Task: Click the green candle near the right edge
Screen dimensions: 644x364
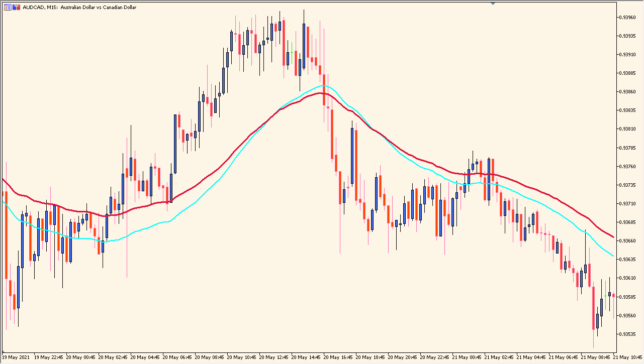Action: (x=605, y=296)
